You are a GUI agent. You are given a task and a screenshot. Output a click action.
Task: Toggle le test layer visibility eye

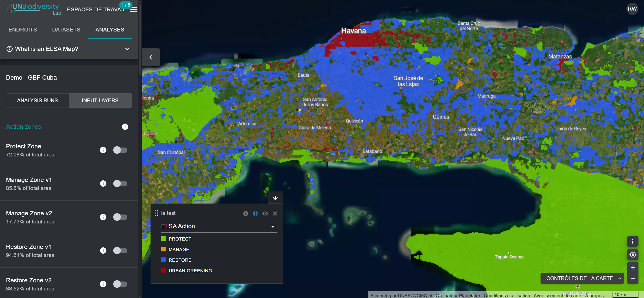pyautogui.click(x=265, y=214)
